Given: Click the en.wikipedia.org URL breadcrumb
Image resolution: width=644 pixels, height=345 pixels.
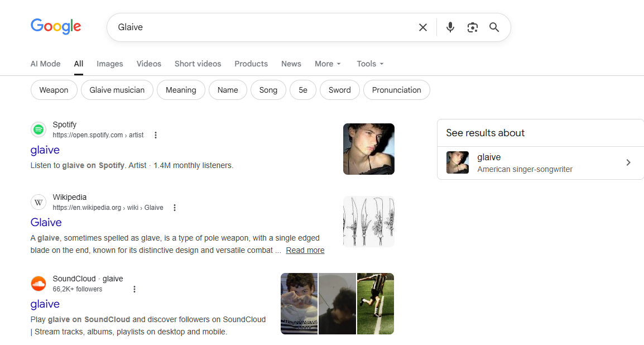Looking at the screenshot, I should click(x=108, y=208).
